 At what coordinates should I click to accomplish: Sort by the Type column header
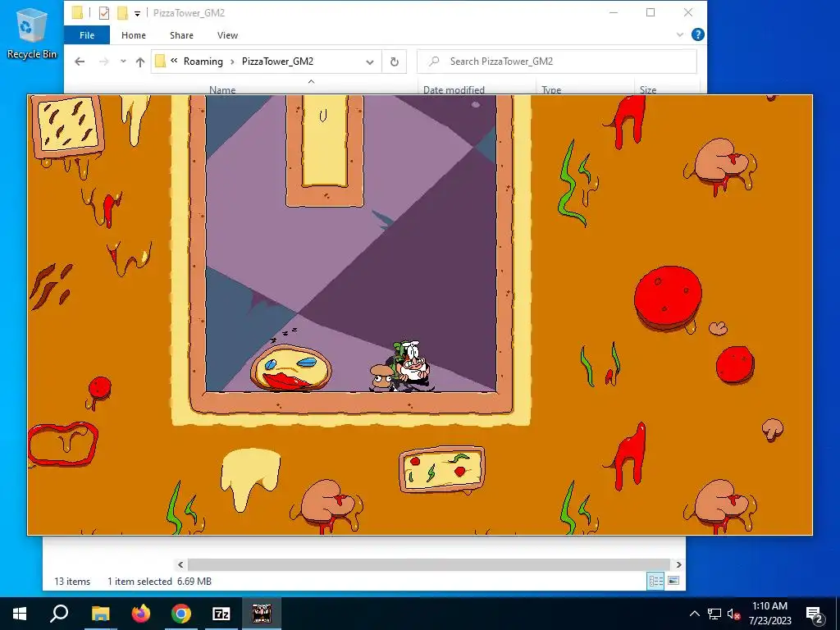pos(551,90)
